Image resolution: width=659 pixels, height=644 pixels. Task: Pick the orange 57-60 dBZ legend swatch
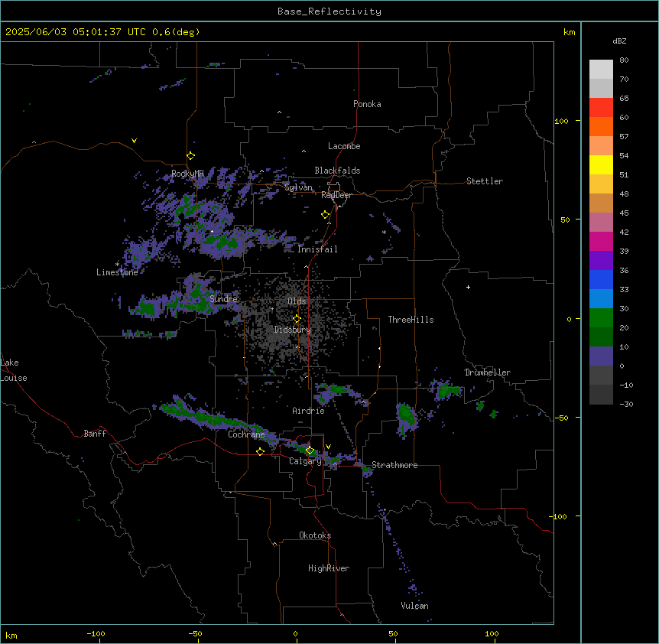(601, 126)
